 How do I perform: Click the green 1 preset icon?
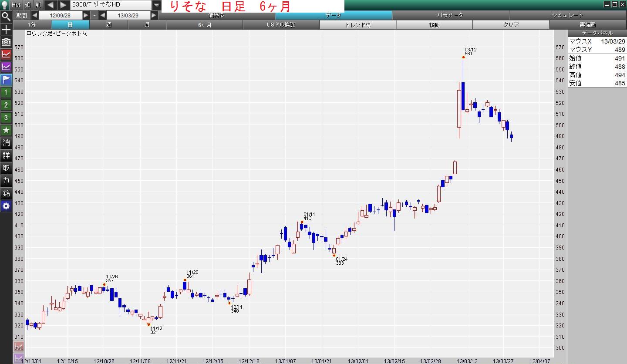[6, 92]
